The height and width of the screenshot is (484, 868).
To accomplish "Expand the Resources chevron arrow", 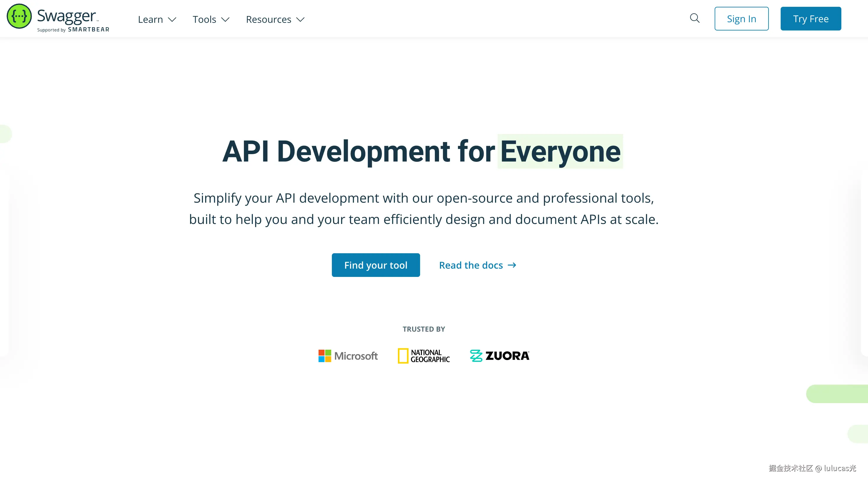I will click(300, 20).
